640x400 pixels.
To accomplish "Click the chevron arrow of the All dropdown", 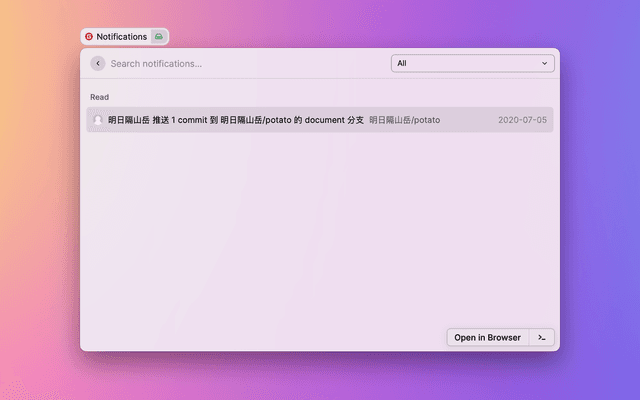I will coord(545,63).
